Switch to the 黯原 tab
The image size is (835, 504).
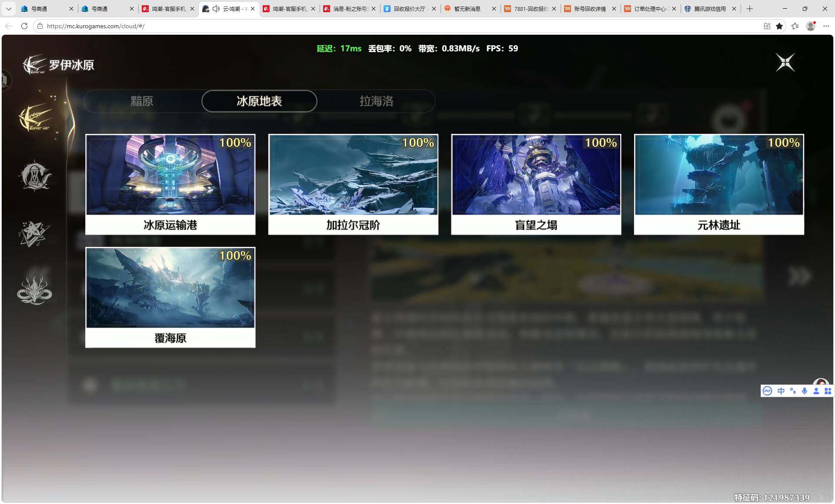pos(142,101)
